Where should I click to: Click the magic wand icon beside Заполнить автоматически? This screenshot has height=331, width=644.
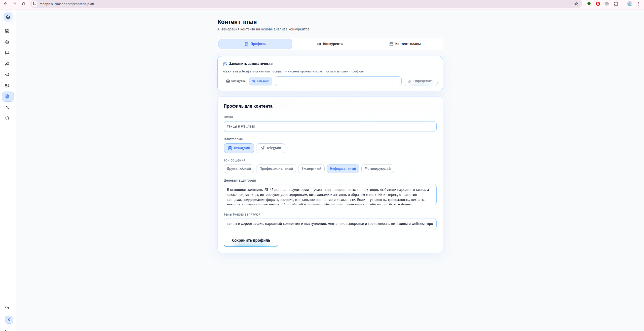225,64
